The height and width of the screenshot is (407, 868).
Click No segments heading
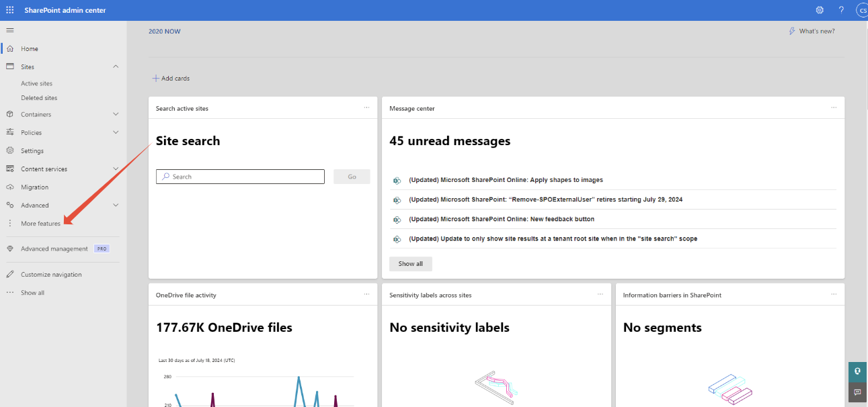[x=662, y=328]
